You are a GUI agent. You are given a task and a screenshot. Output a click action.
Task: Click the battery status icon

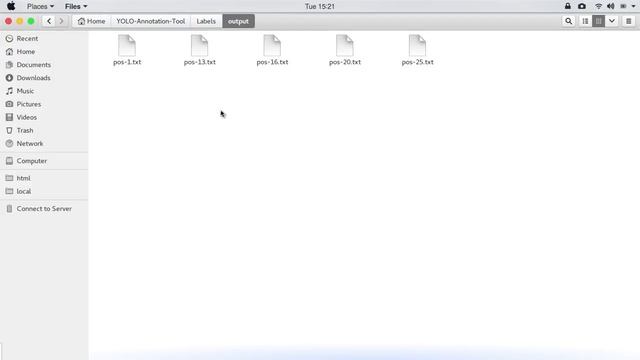pos(623,7)
